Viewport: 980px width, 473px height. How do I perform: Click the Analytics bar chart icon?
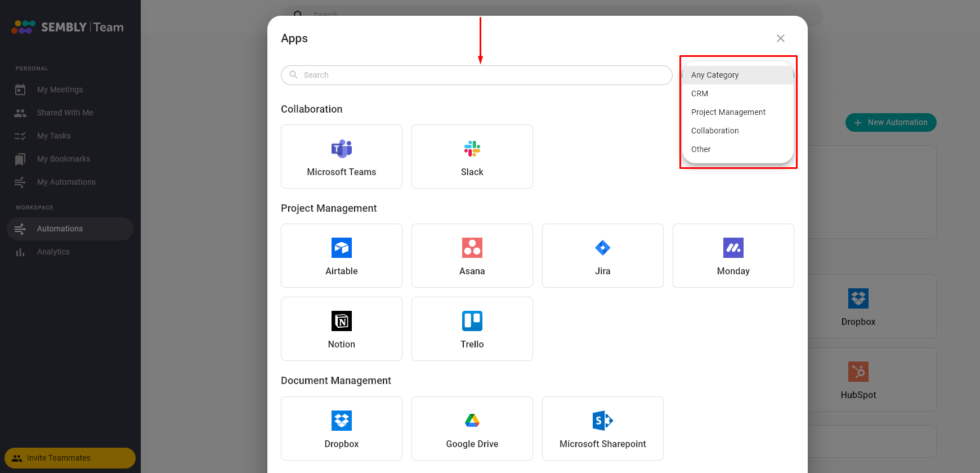[20, 252]
